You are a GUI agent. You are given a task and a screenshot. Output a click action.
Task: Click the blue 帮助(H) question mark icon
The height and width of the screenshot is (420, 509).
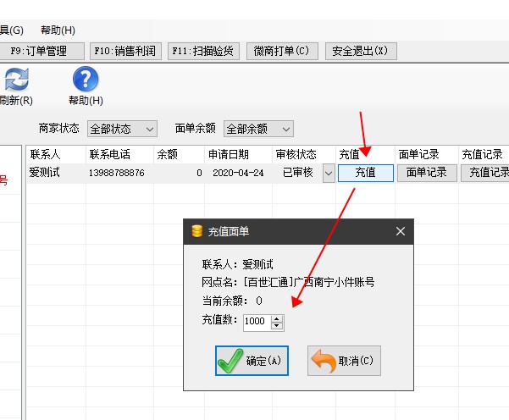86,80
